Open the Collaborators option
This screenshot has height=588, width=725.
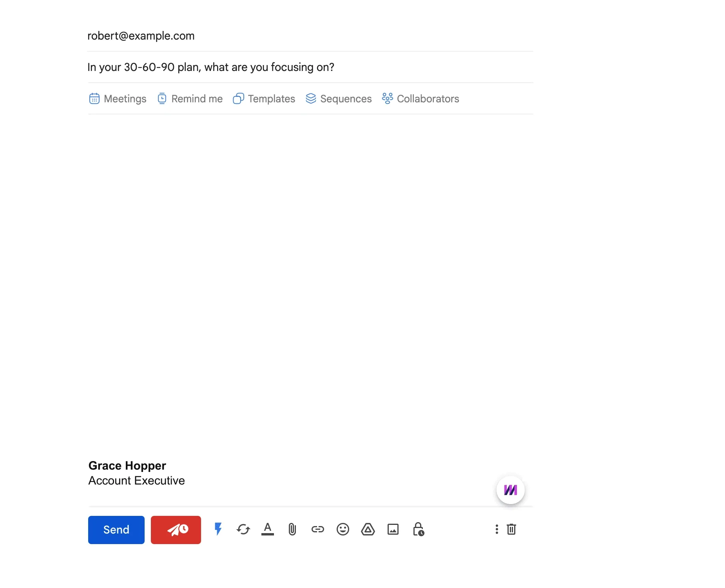pyautogui.click(x=420, y=99)
